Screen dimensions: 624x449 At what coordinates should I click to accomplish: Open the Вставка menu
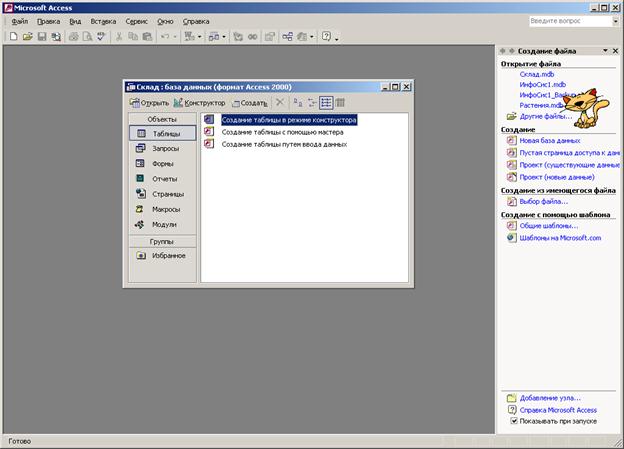pos(103,21)
